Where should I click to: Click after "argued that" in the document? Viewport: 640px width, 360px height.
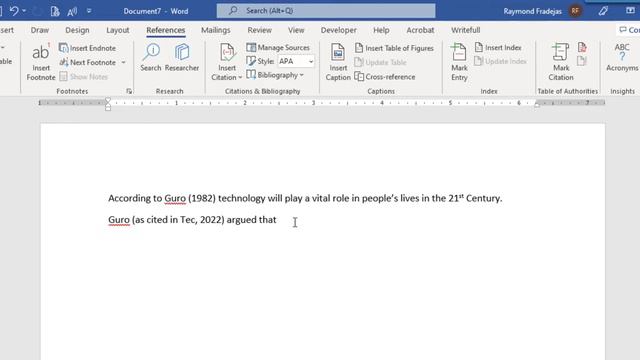coord(278,220)
